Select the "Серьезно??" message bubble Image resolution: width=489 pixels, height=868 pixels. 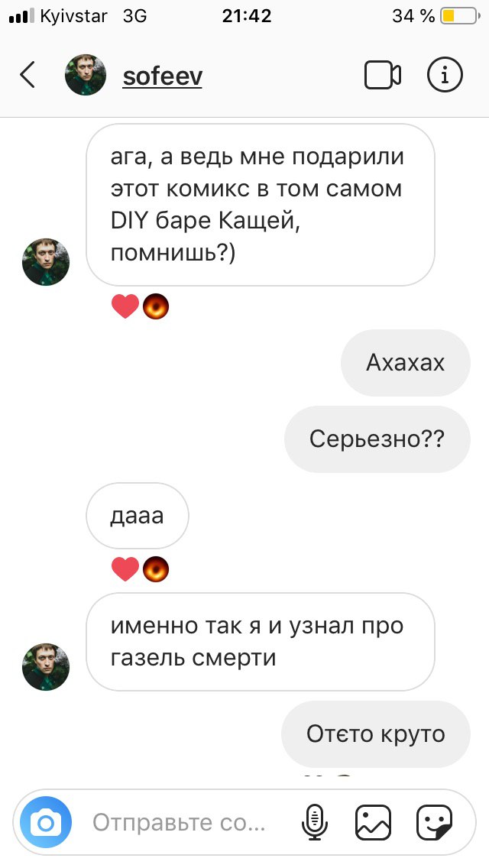377,439
